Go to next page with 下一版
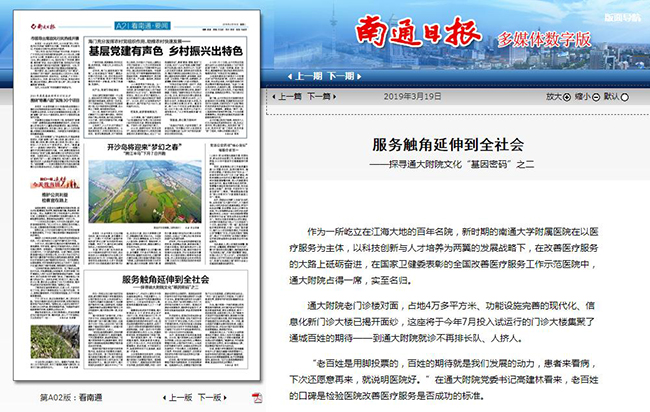The height and width of the screenshot is (412, 650). (208, 398)
